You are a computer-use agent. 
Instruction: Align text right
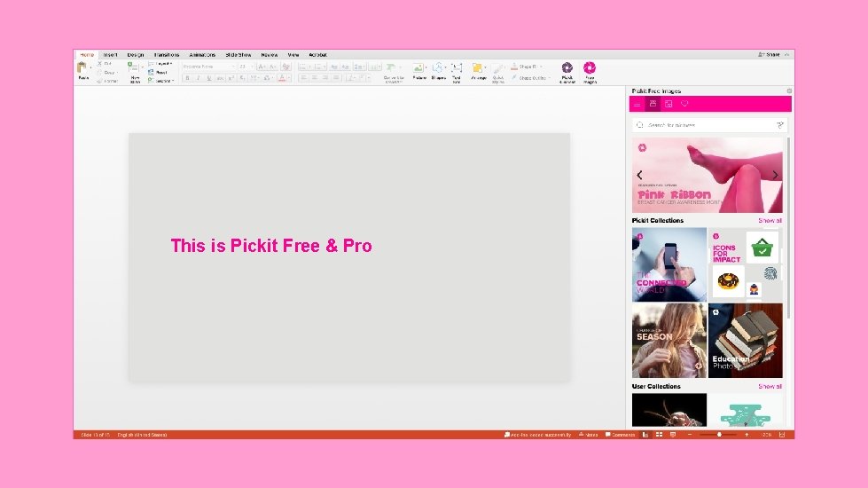coord(325,78)
